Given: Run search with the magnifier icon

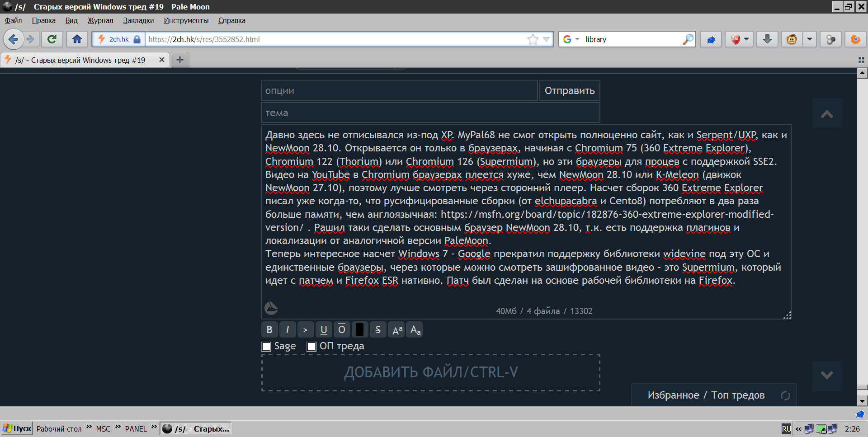Looking at the screenshot, I should pyautogui.click(x=688, y=39).
